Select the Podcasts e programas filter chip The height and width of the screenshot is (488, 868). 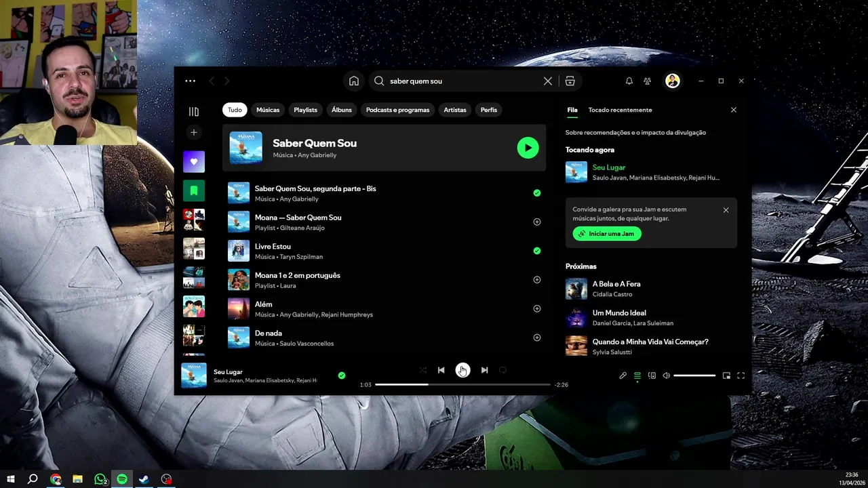tap(398, 110)
